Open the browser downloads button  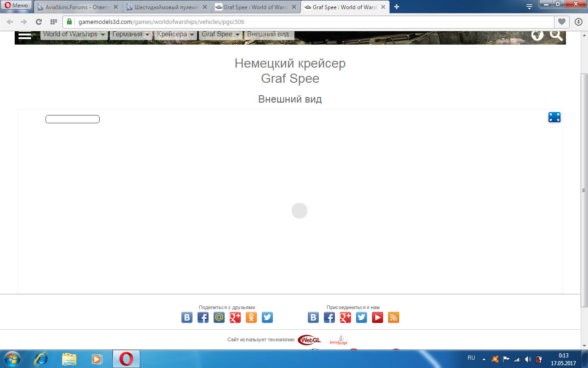[578, 22]
